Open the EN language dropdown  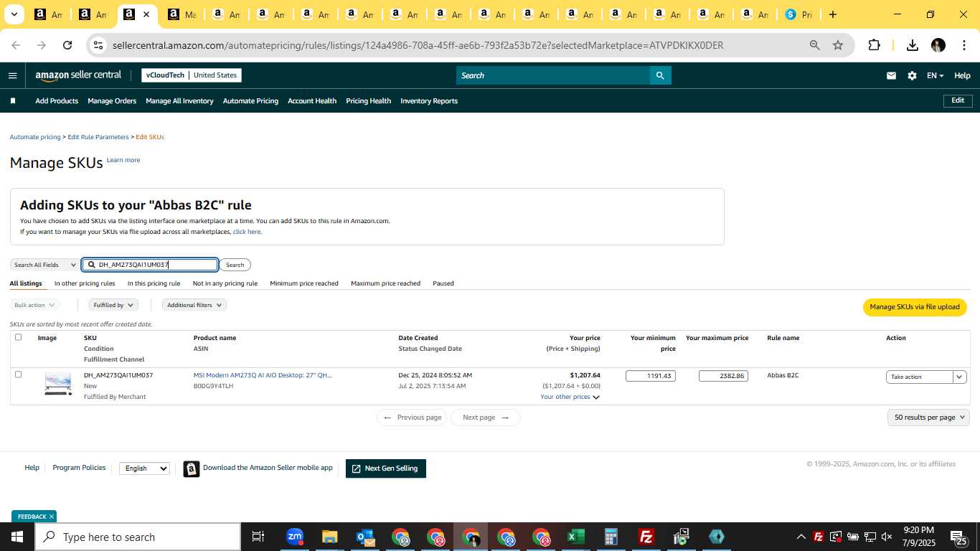(x=935, y=75)
